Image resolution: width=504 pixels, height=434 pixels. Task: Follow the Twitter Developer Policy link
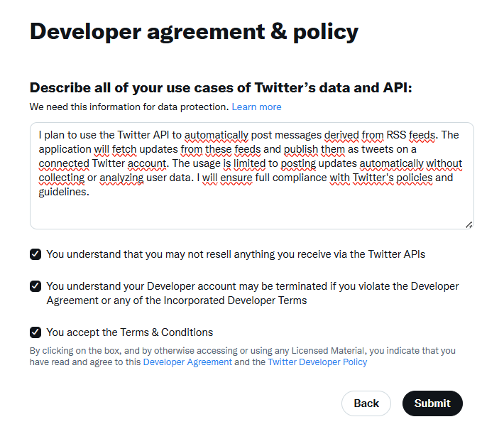coord(317,362)
